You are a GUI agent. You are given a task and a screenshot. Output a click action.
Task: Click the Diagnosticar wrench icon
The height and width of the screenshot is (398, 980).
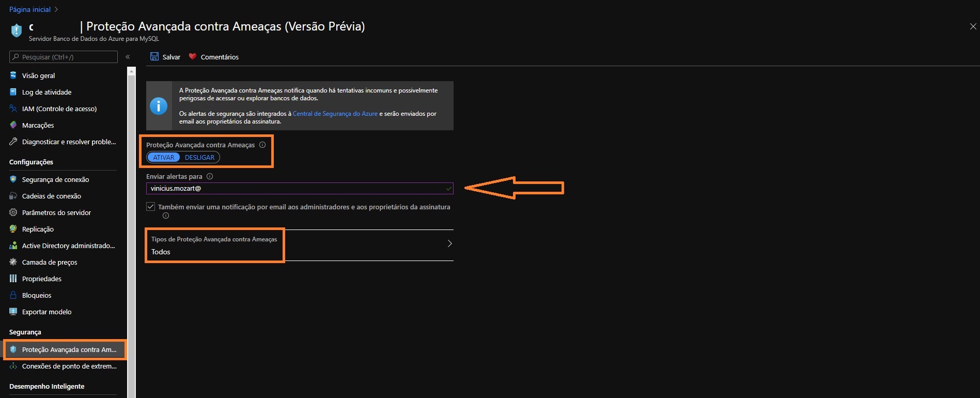[13, 141]
